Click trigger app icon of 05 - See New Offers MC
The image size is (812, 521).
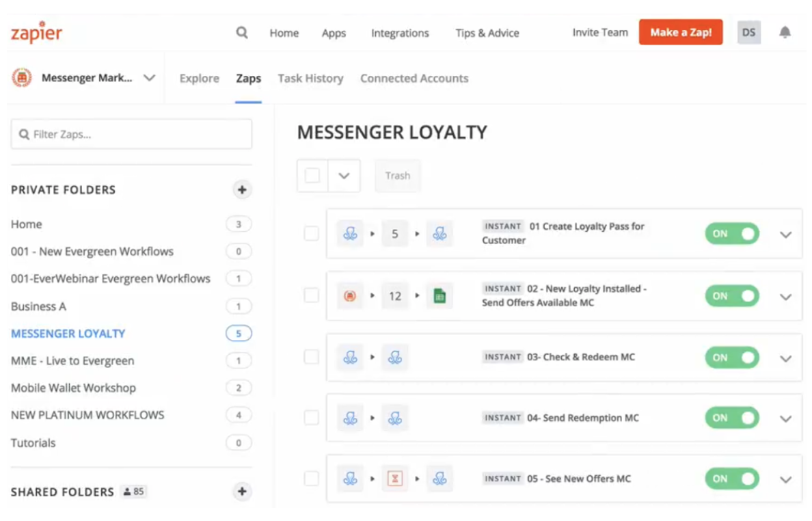click(x=350, y=479)
